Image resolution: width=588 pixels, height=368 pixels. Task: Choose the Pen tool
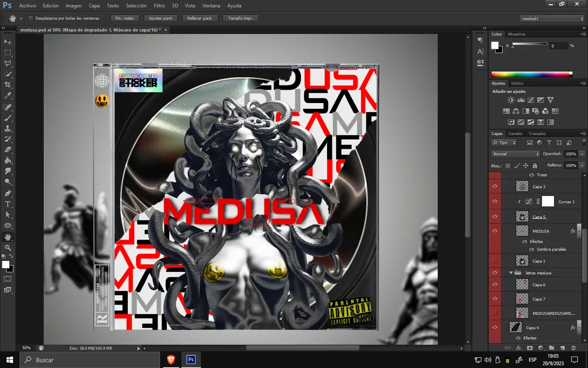pos(8,193)
